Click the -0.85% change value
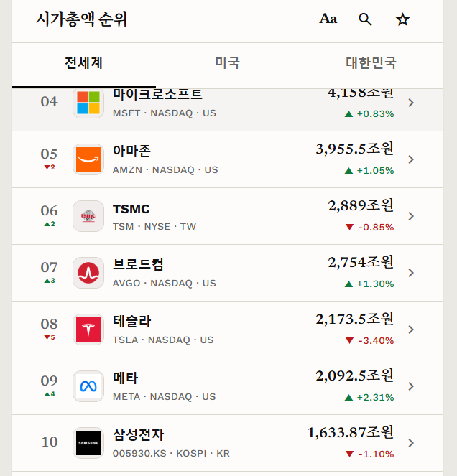457x476 pixels. click(376, 227)
